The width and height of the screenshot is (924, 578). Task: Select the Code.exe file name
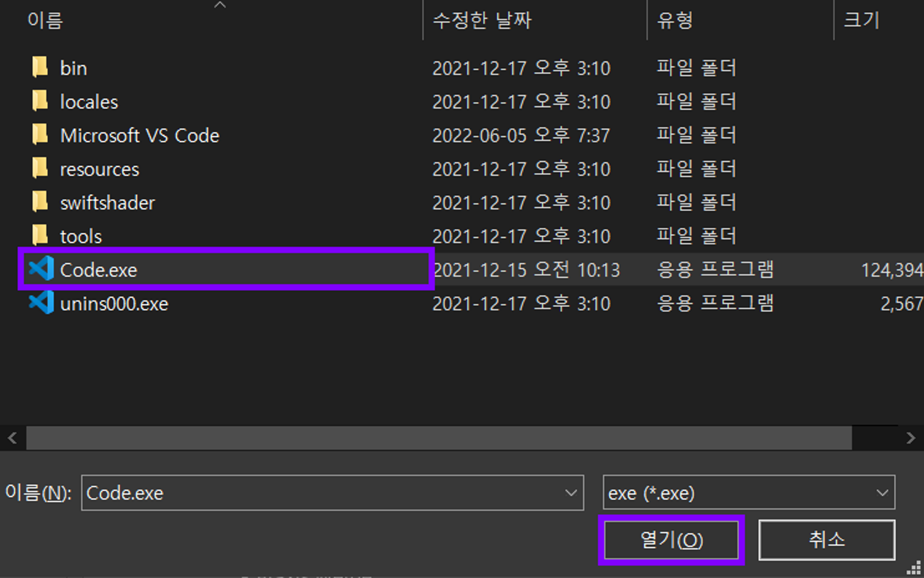(99, 270)
